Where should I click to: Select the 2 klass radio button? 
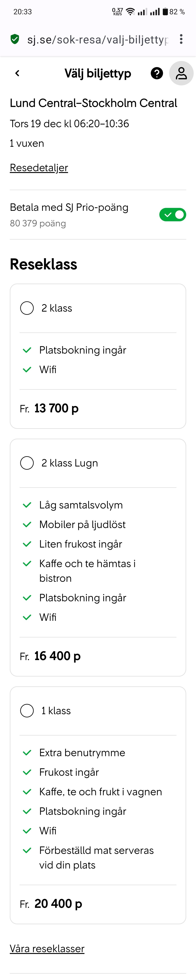(x=27, y=308)
